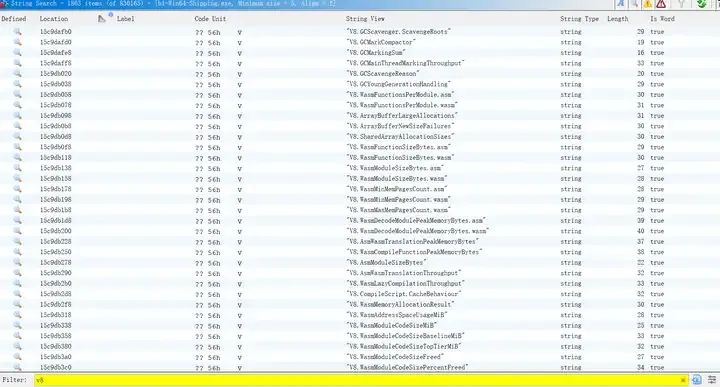Screen dimensions: 720x387
Task: Click the gray funnel filter toolbar icon
Action: [x=681, y=4]
